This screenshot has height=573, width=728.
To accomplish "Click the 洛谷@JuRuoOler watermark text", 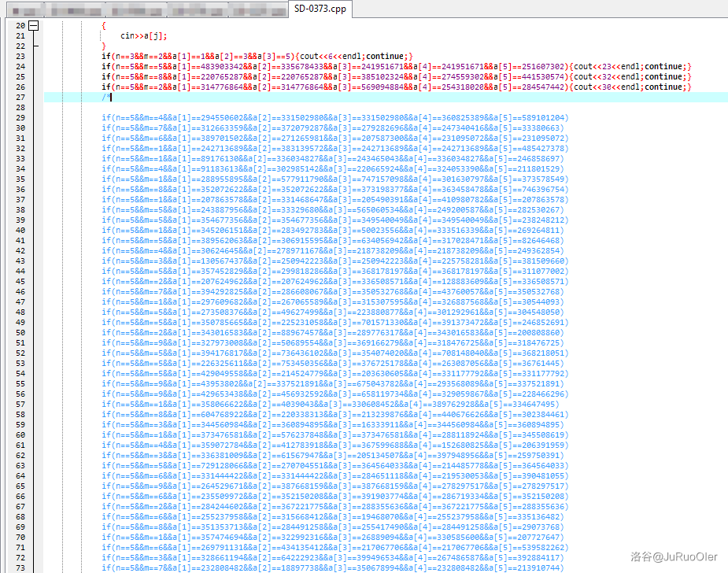I will [677, 557].
